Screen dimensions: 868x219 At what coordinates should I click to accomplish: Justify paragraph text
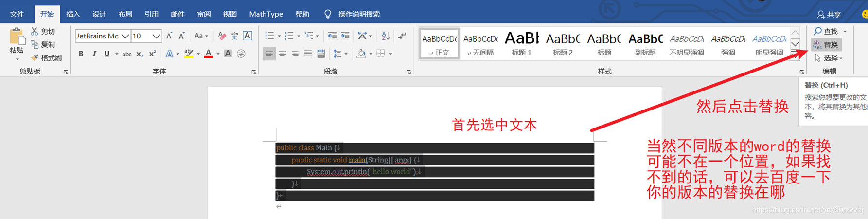click(308, 54)
